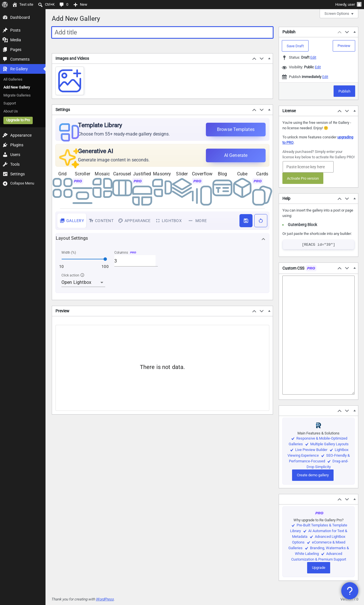Click the Custom CSS text area
Viewport: 364px width, 605px height.
tap(318, 335)
